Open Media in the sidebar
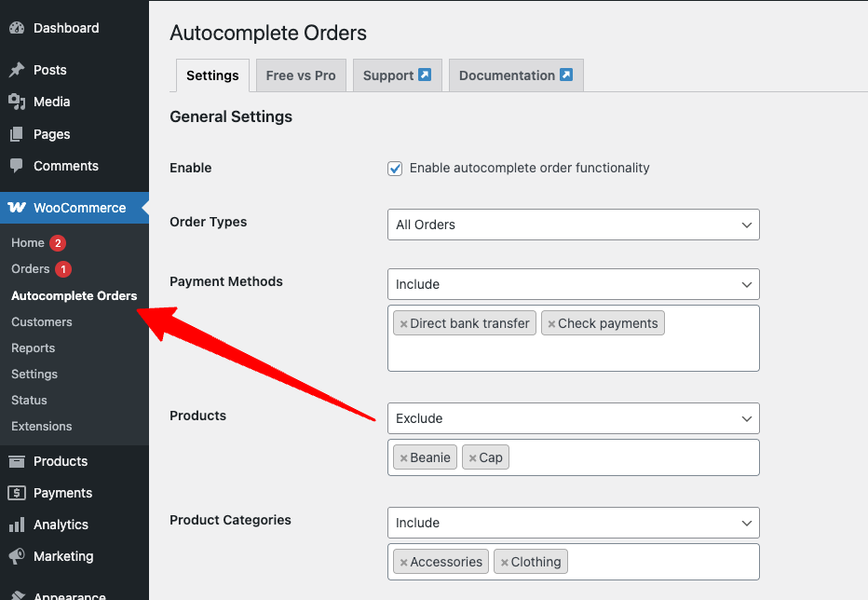Viewport: 868px width, 600px height. (x=75, y=102)
